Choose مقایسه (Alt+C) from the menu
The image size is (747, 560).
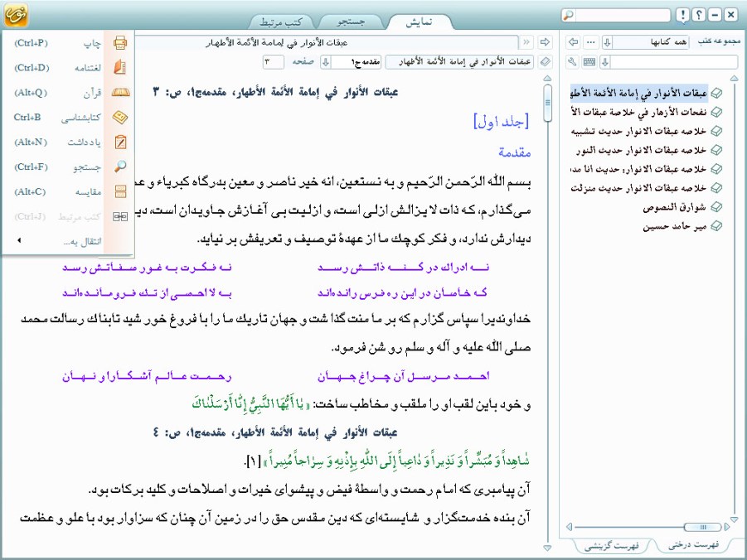(x=69, y=191)
